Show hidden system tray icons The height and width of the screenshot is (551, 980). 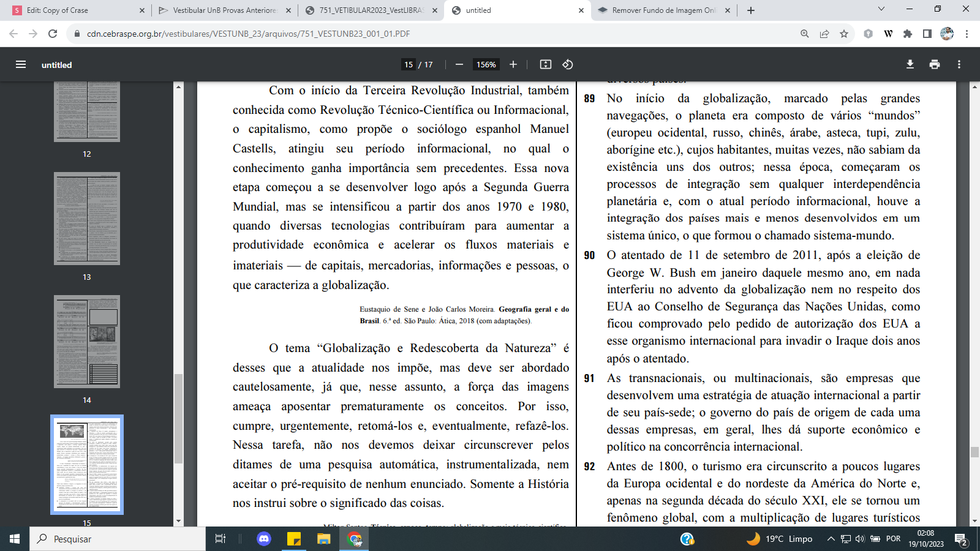(831, 539)
